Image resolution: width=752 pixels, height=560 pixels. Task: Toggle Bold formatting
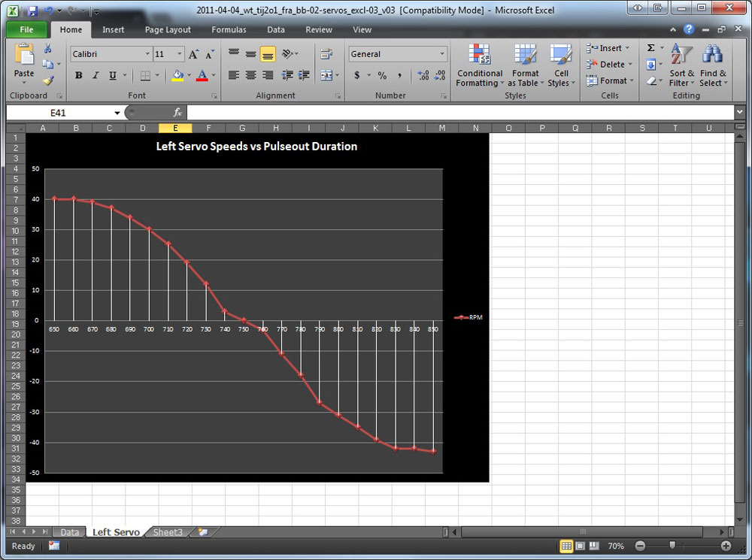pos(79,75)
